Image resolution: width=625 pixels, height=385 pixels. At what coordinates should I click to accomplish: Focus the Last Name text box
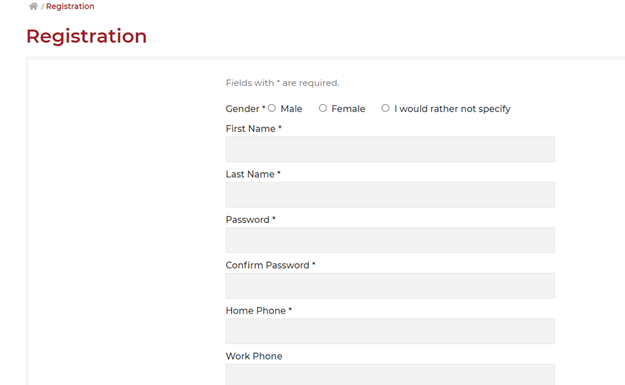[x=390, y=195]
